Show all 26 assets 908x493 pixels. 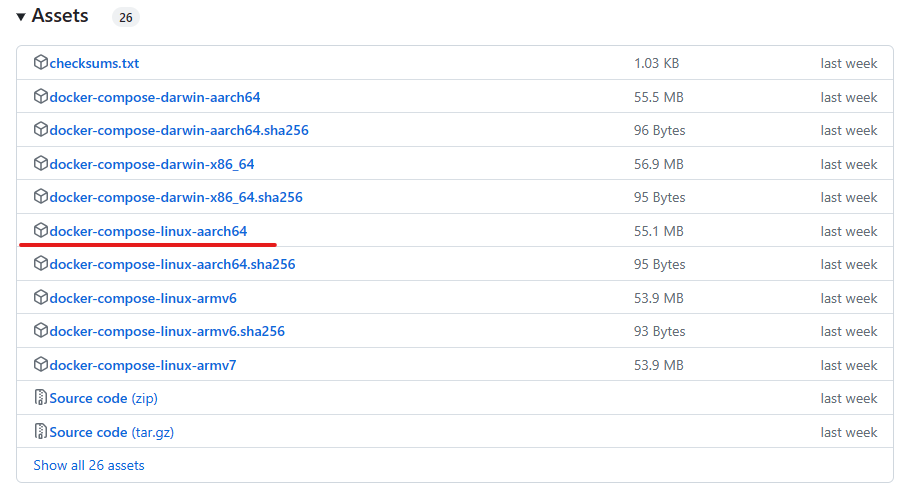pyautogui.click(x=89, y=465)
